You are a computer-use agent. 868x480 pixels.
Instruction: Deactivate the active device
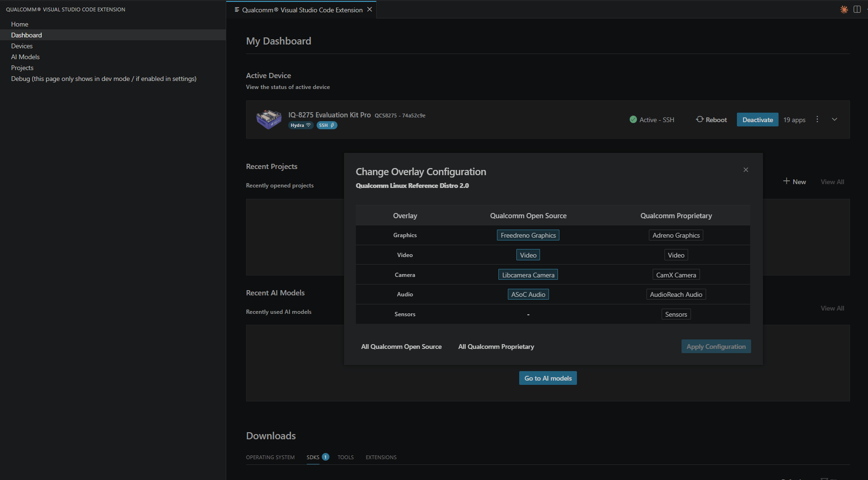click(758, 120)
